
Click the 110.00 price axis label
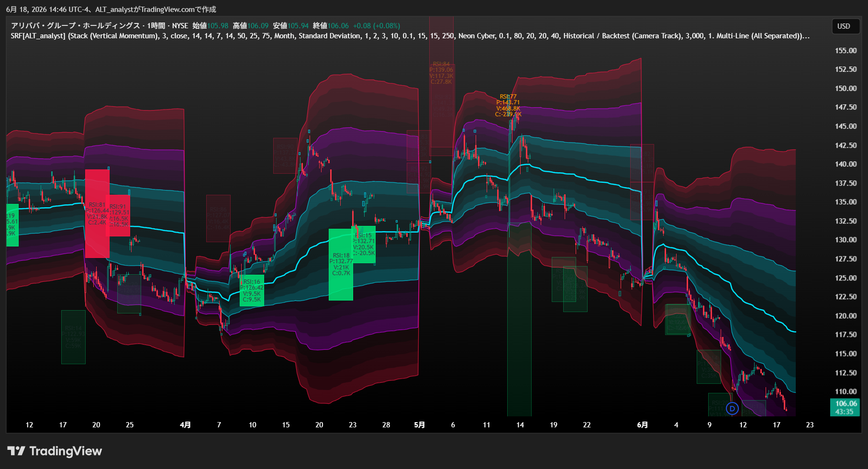click(846, 391)
